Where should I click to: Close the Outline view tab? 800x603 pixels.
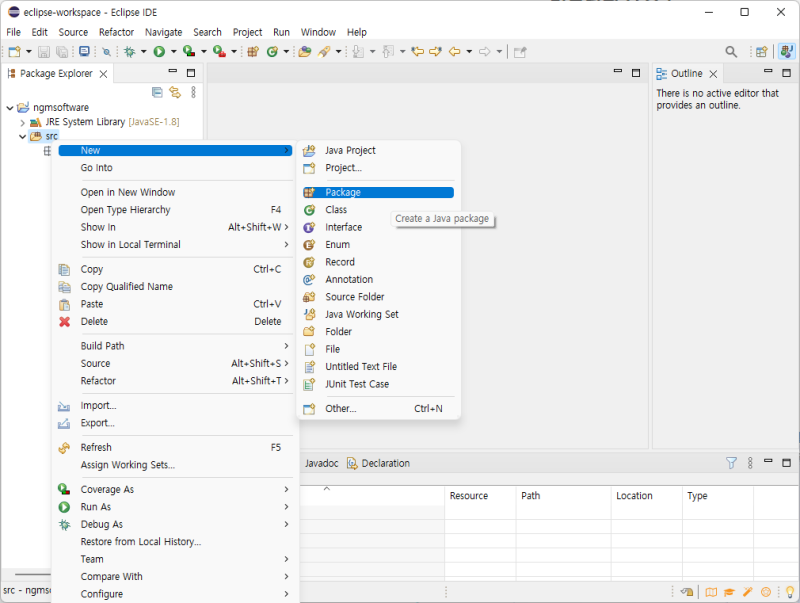coord(713,74)
